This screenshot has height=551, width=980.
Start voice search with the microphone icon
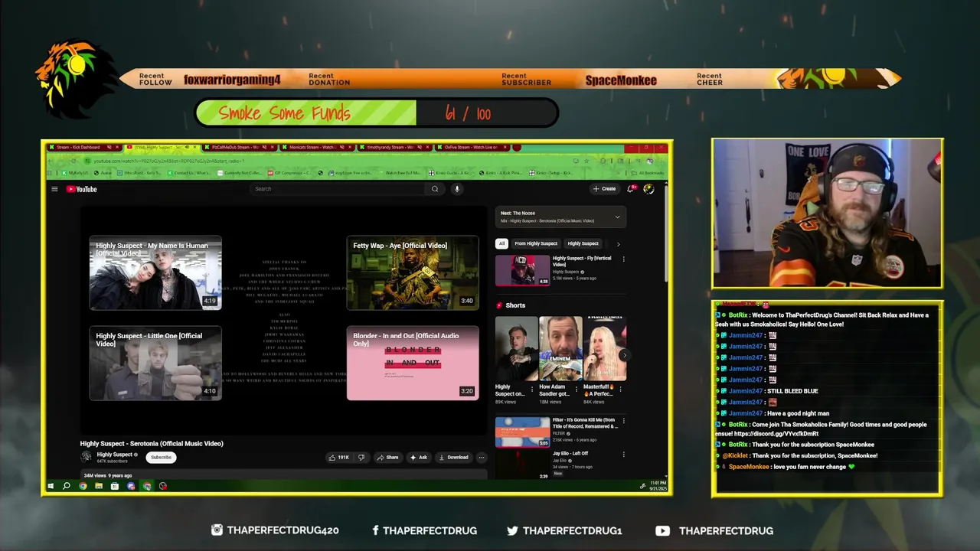457,189
